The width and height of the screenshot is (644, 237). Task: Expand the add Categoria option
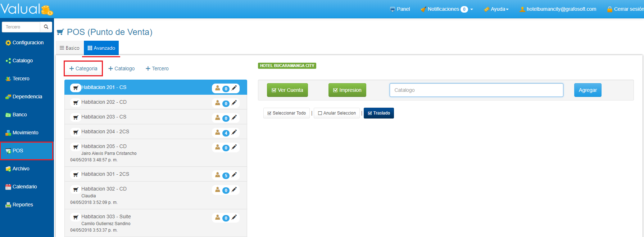click(x=83, y=68)
